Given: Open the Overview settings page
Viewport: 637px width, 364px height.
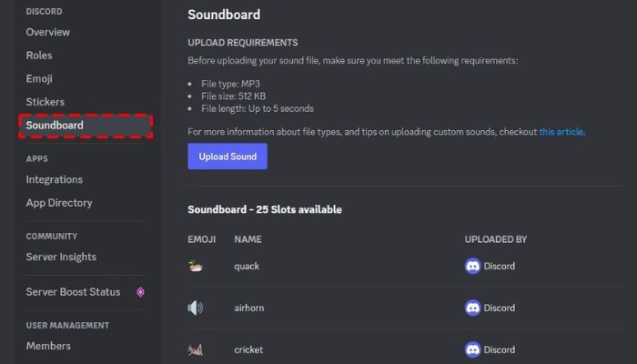Looking at the screenshot, I should tap(48, 32).
